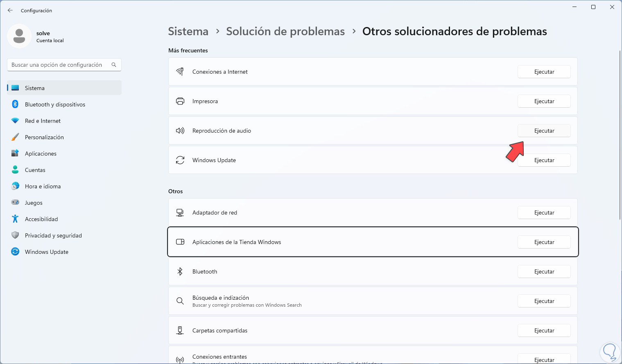Click the Personalización paintbrush icon
Viewport: 622px width, 364px height.
[x=15, y=137]
